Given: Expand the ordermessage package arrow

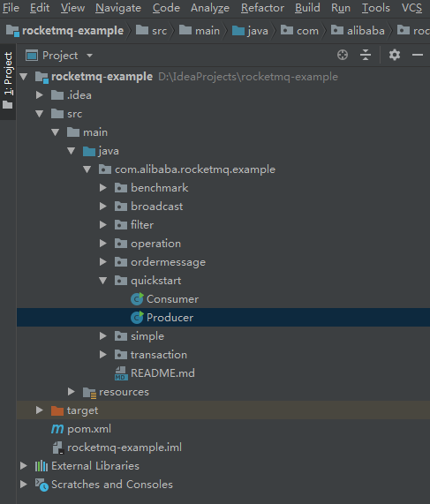Looking at the screenshot, I should pyautogui.click(x=103, y=261).
